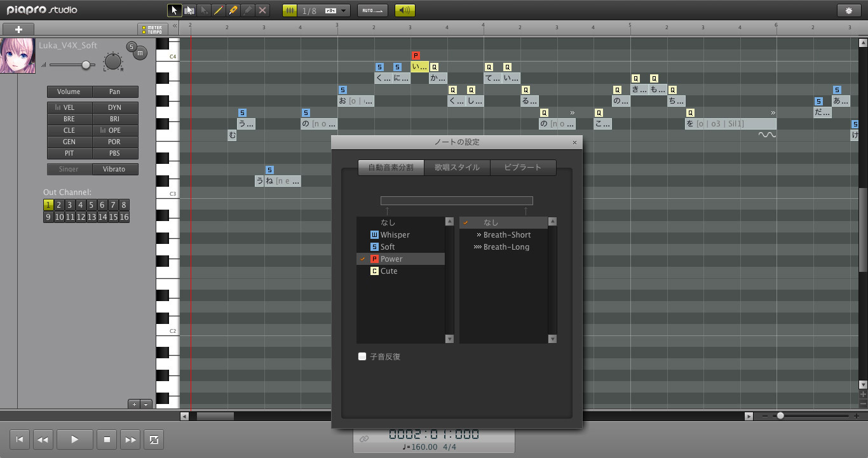This screenshot has height=458, width=868.
Task: Open the track panel down-arrow menu
Action: tap(146, 404)
